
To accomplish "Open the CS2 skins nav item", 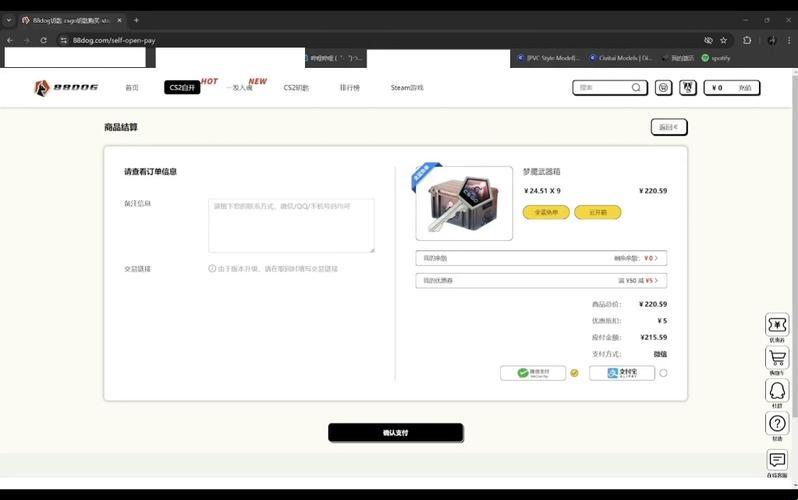I will coord(296,88).
